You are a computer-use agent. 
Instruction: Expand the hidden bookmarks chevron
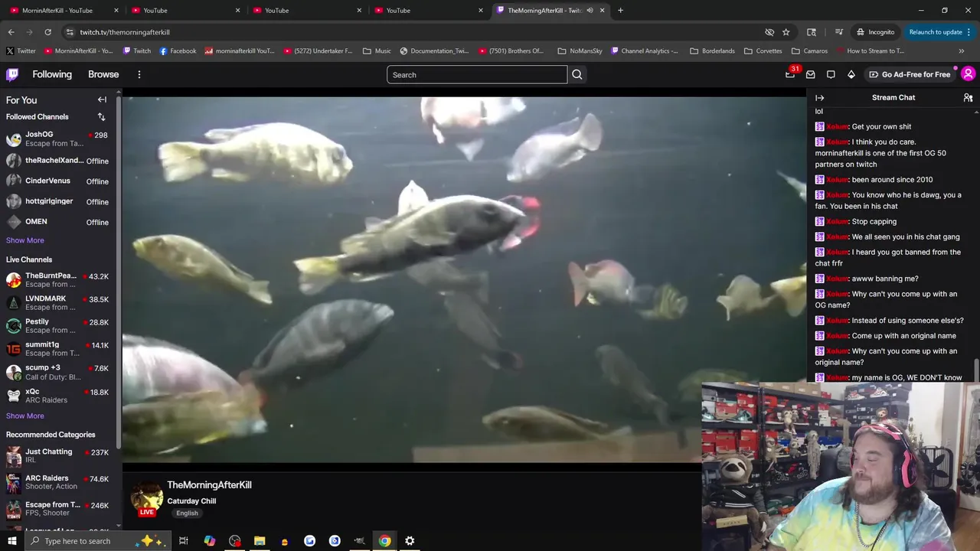pyautogui.click(x=961, y=51)
